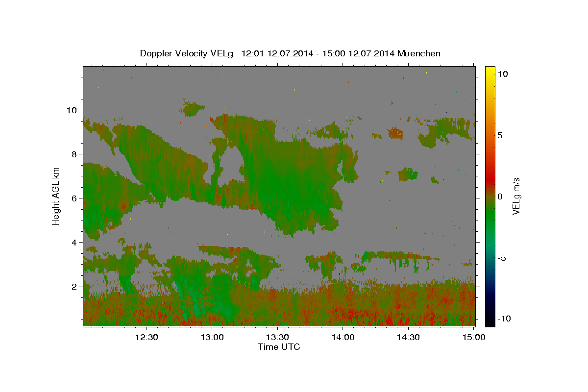The width and height of the screenshot is (588, 392).
Task: Click the 'VELg m/s' colorbar label
Action: click(516, 196)
